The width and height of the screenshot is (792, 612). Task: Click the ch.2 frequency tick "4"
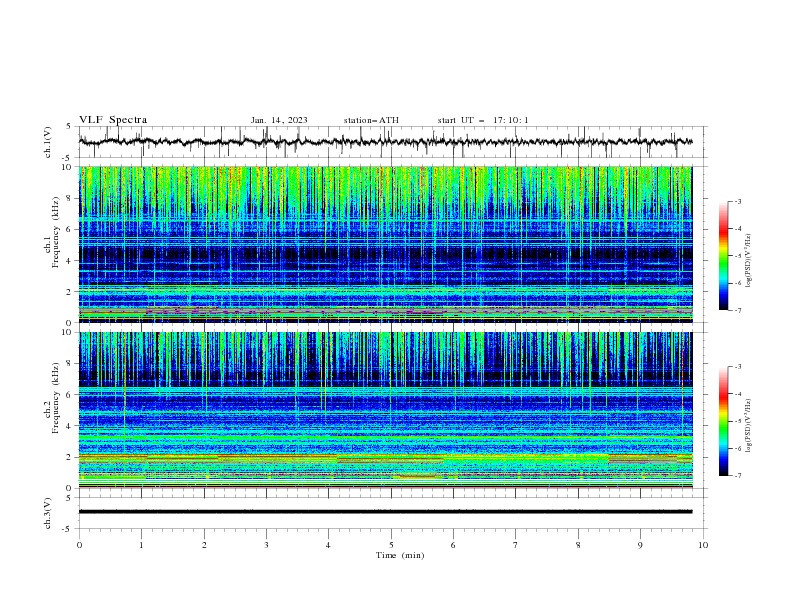(x=70, y=426)
